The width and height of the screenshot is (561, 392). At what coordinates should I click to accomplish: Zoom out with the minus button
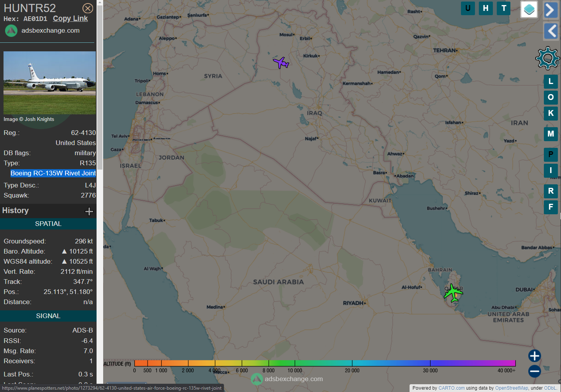535,371
